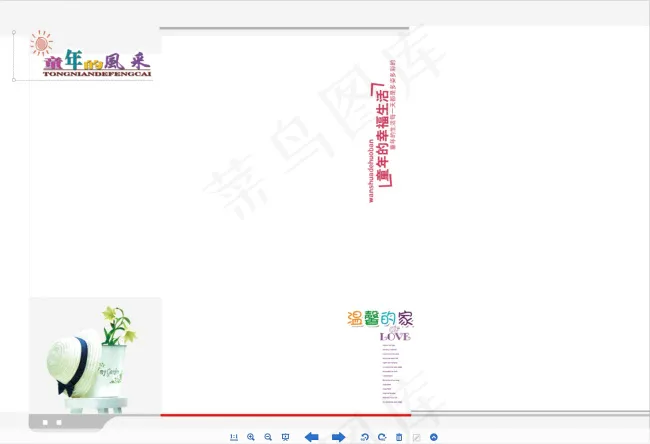Start slideshow presentation mode
650x444 pixels.
286,437
